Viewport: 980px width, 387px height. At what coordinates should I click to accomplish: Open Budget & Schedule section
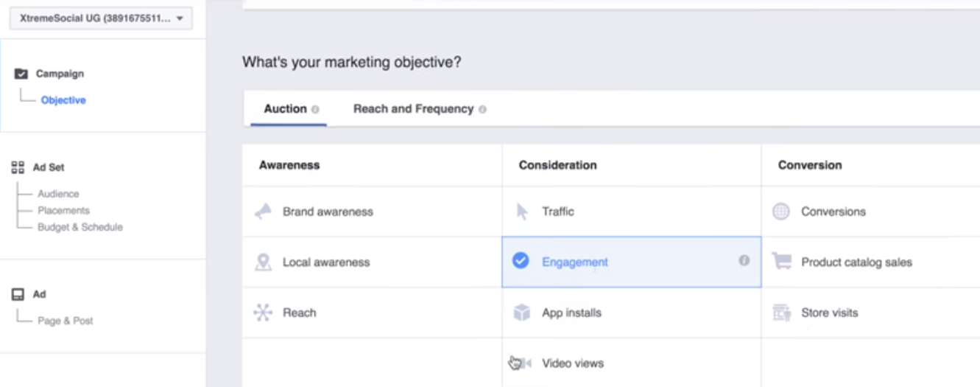click(80, 227)
